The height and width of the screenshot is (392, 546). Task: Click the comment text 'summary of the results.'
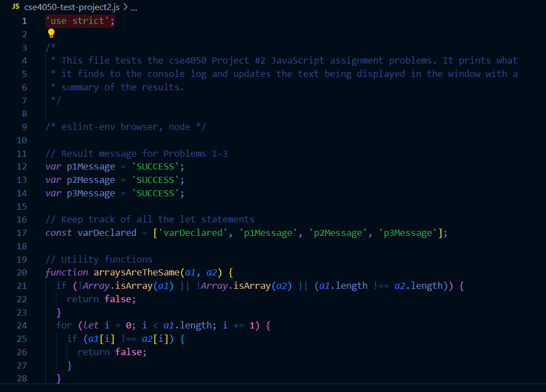[123, 88]
